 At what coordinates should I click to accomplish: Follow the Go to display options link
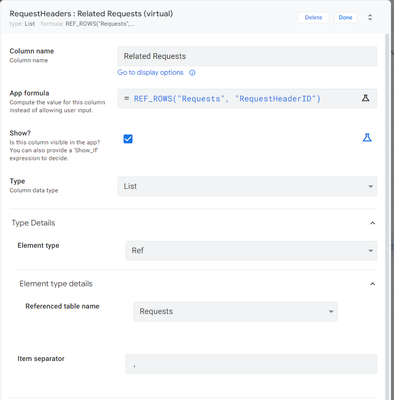click(x=150, y=72)
